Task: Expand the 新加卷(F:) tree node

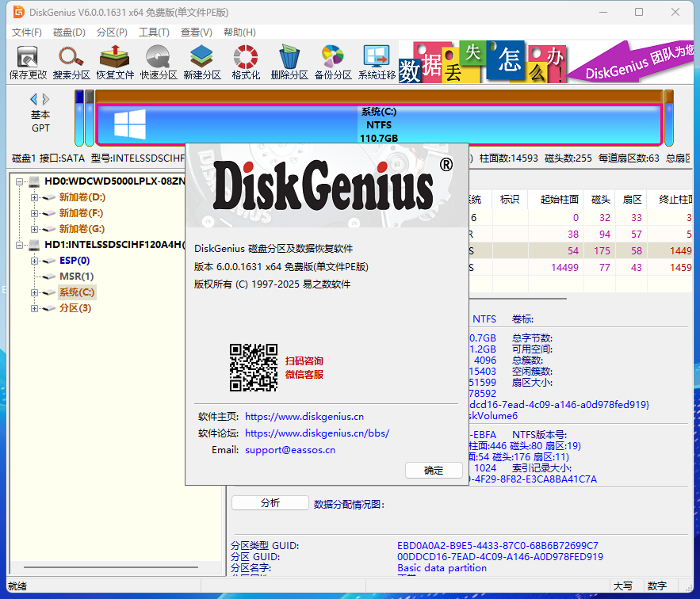Action: [34, 213]
